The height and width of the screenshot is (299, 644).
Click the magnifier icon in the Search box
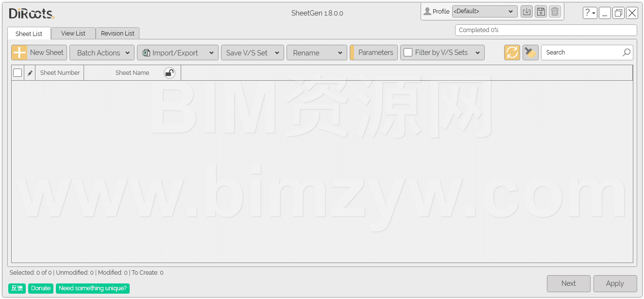[627, 53]
